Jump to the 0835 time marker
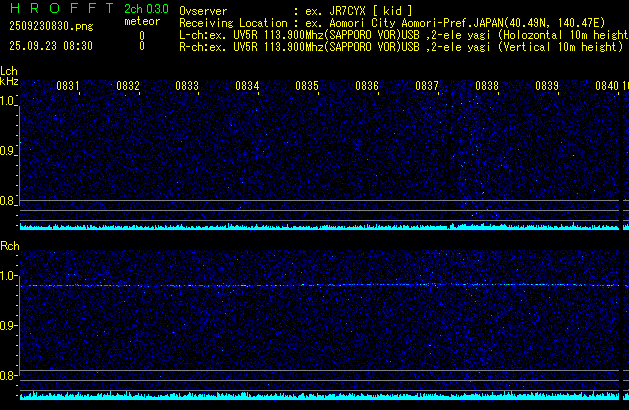The width and height of the screenshot is (629, 410). (307, 87)
